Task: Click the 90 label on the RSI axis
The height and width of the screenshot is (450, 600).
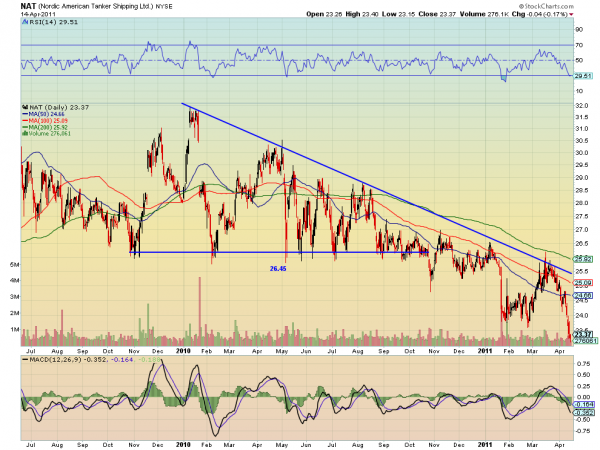Action: 579,29
